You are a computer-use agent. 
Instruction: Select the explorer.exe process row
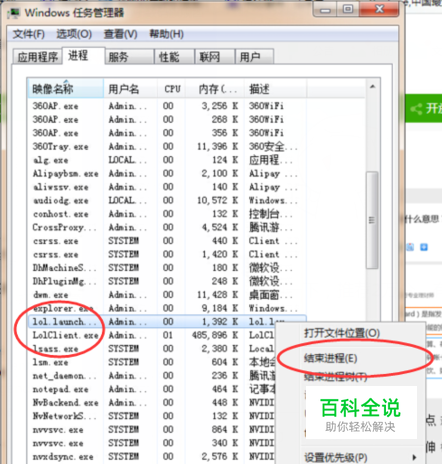(x=167, y=308)
